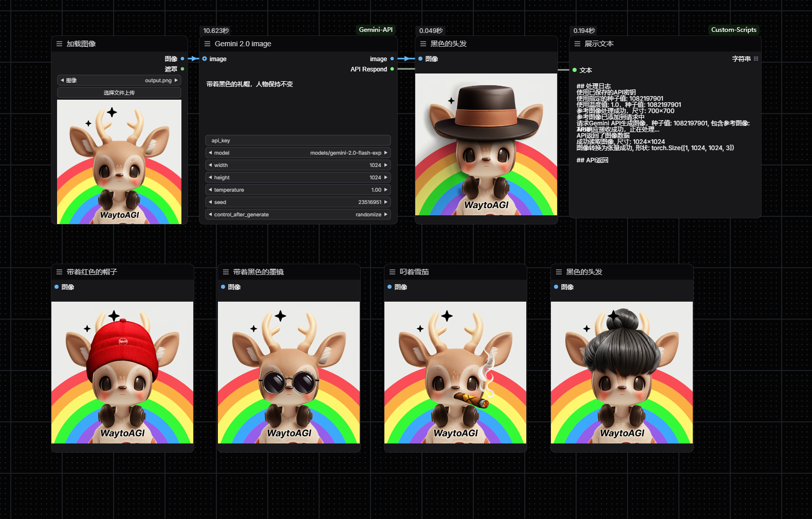Click the 遮罩 output port dot
This screenshot has width=812, height=519.
click(182, 69)
